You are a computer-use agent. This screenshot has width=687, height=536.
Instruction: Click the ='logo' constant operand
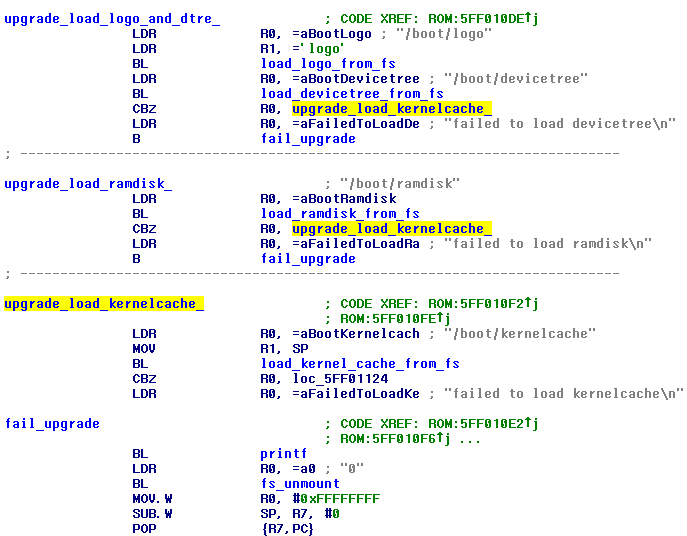[x=318, y=49]
